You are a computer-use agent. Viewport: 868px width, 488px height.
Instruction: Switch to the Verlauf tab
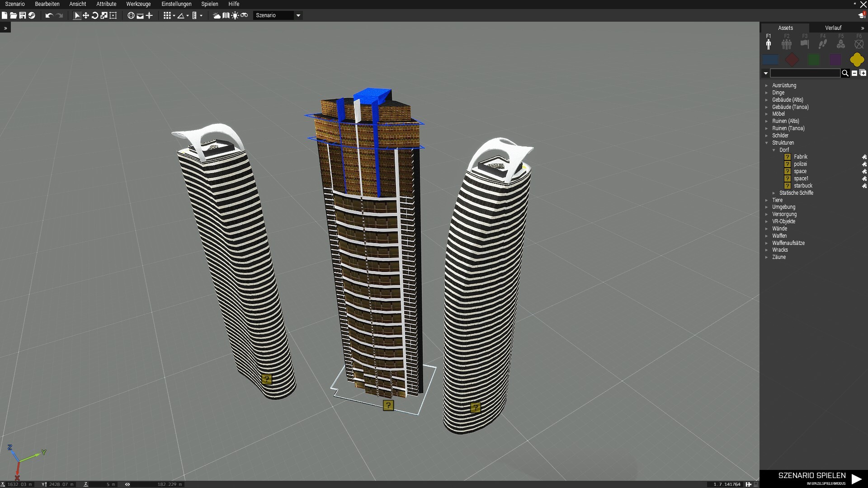pos(833,28)
